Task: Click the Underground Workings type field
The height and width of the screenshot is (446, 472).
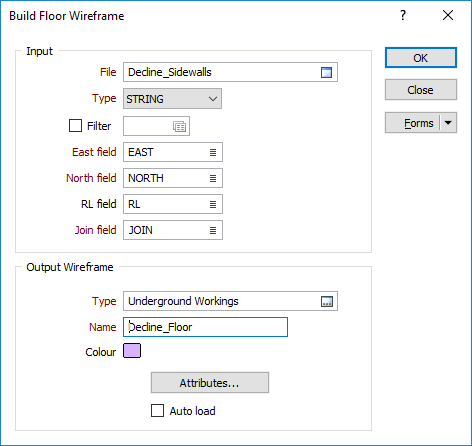Action: click(x=230, y=301)
